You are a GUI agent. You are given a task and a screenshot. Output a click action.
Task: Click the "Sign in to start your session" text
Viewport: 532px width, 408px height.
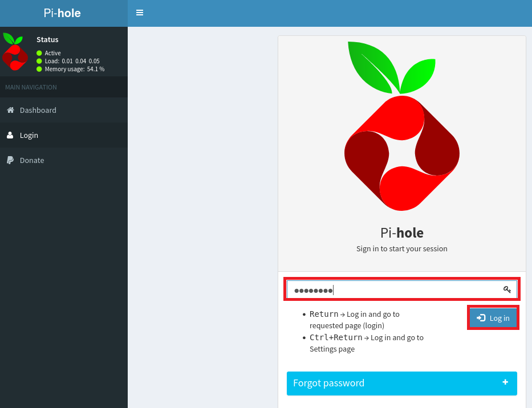click(x=401, y=248)
